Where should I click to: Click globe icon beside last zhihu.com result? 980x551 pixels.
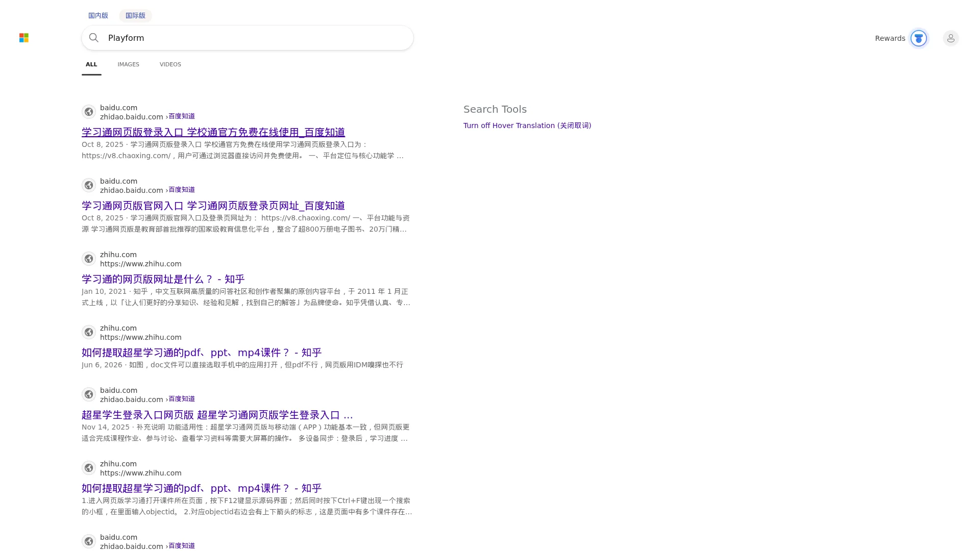point(89,468)
